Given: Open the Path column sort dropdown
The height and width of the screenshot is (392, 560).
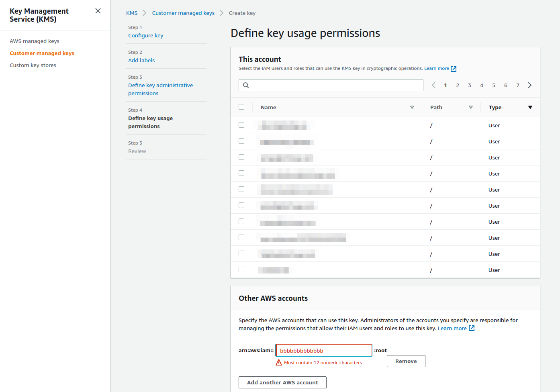Looking at the screenshot, I should click(470, 107).
